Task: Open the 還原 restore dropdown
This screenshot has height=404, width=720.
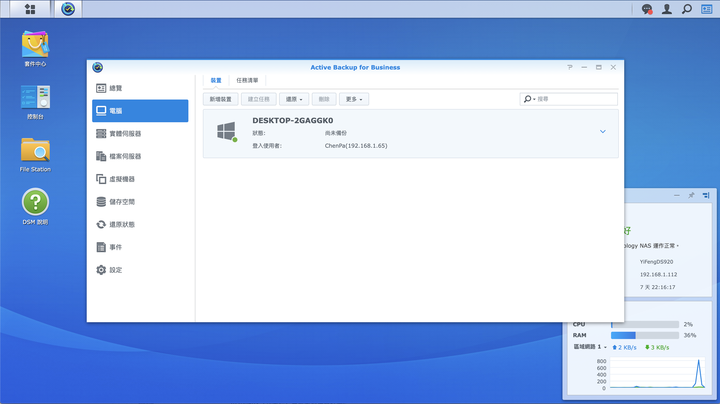Action: point(294,99)
